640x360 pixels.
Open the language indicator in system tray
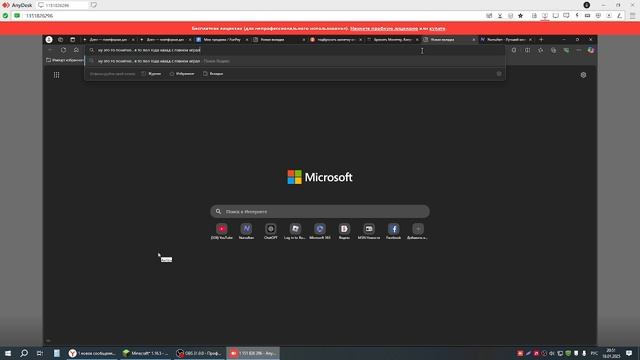pos(594,353)
